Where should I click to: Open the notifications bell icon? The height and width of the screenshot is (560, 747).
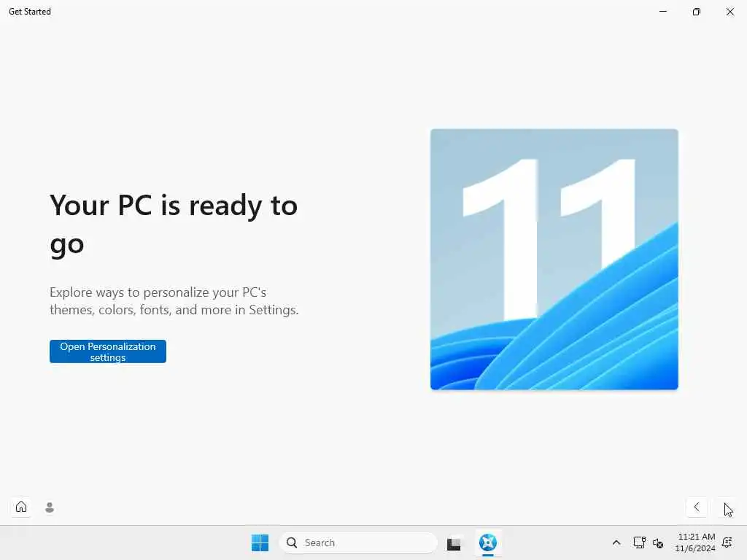[727, 542]
